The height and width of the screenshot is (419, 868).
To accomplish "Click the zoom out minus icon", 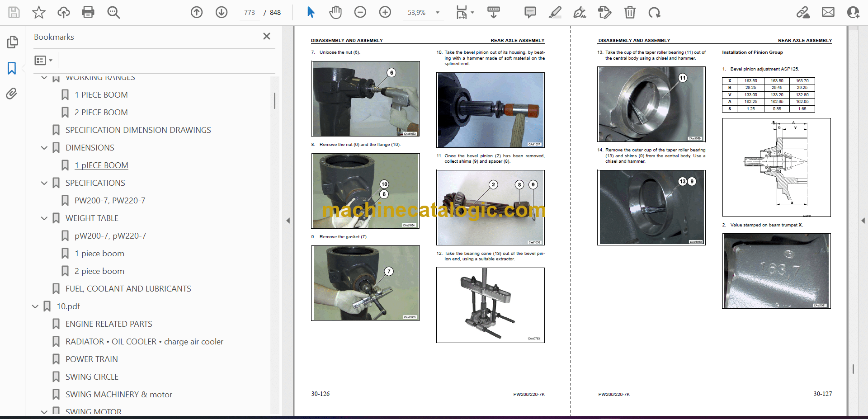I will (x=360, y=12).
